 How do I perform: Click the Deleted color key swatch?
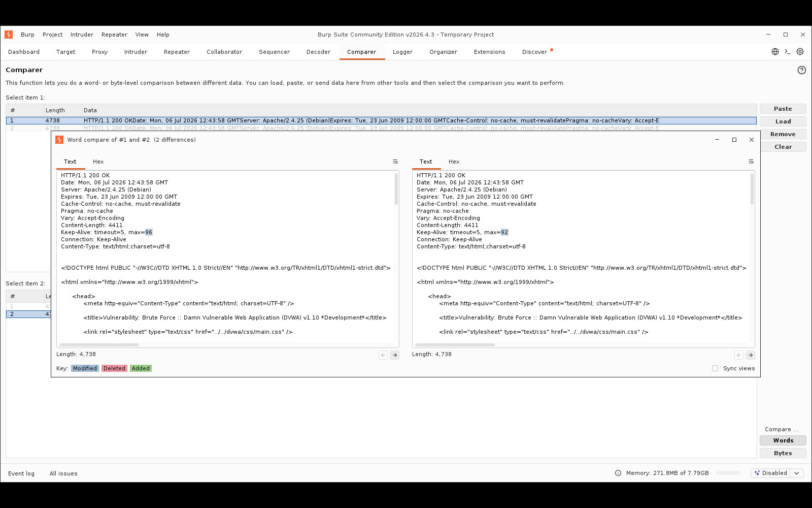(x=114, y=368)
